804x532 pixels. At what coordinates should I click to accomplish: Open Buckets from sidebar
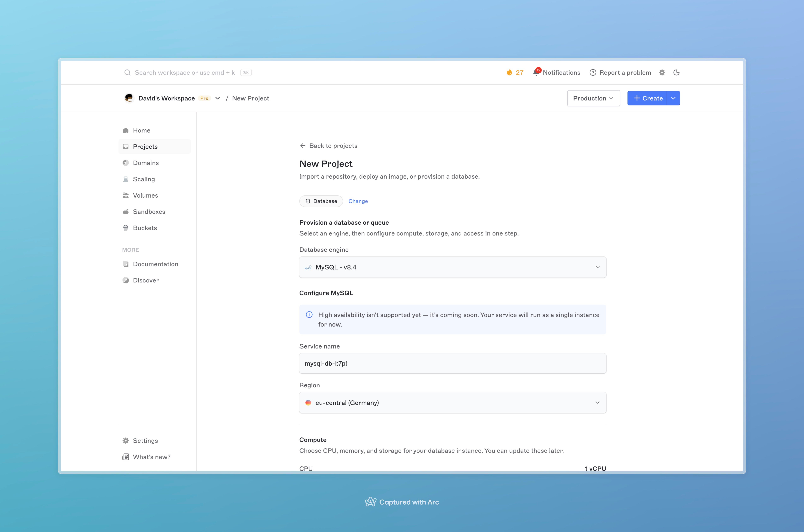pyautogui.click(x=154, y=228)
